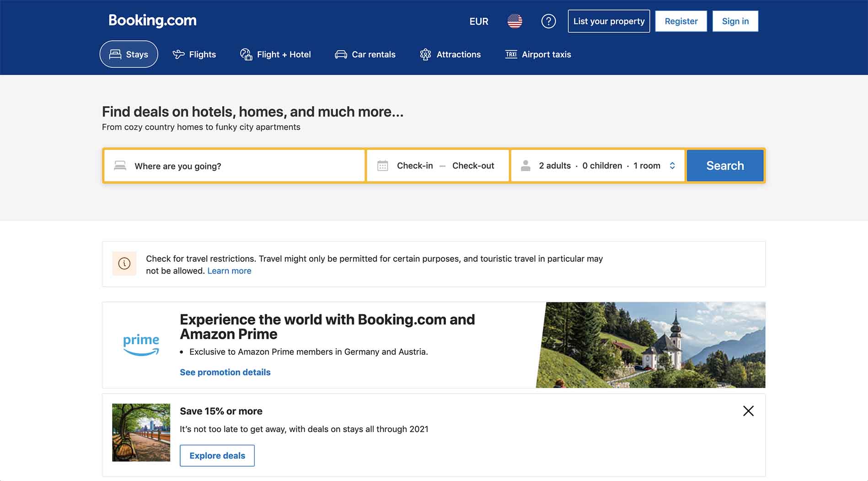868x481 pixels.
Task: Open the Attractions tab
Action: (x=450, y=54)
